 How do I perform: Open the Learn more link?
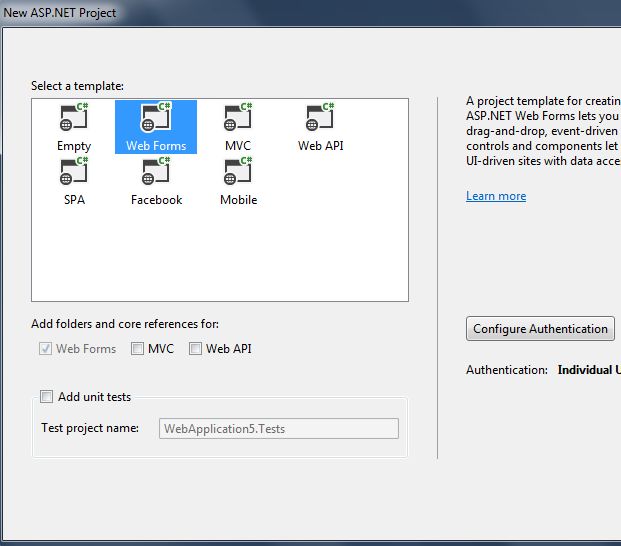[x=496, y=196]
